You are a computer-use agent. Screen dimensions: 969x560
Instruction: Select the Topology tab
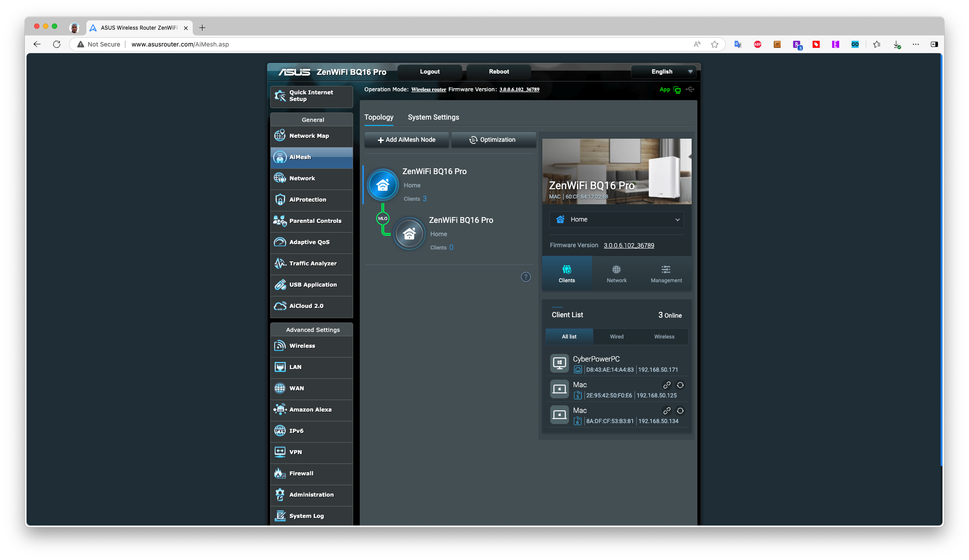coord(378,117)
